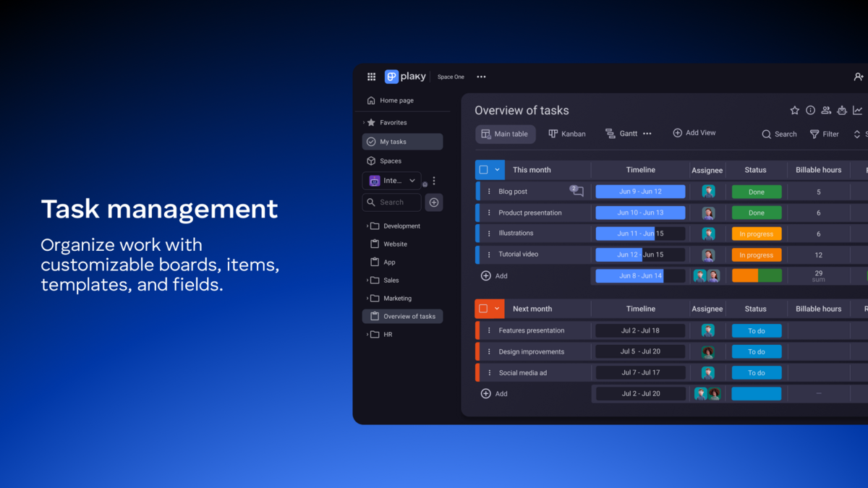Image resolution: width=868 pixels, height=488 pixels.
Task: Open the Filter button
Action: click(x=825, y=134)
